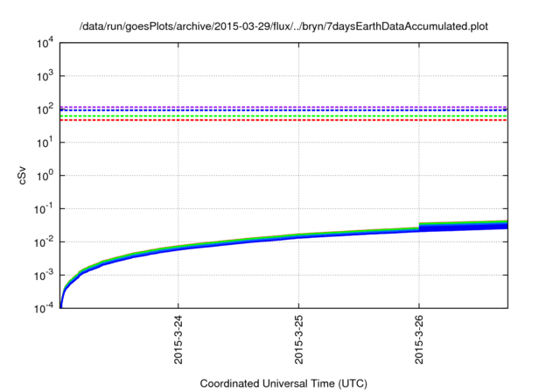This screenshot has width=560, height=392.
Task: Click the 10^-2 y-axis tick label
Action: tap(44, 242)
